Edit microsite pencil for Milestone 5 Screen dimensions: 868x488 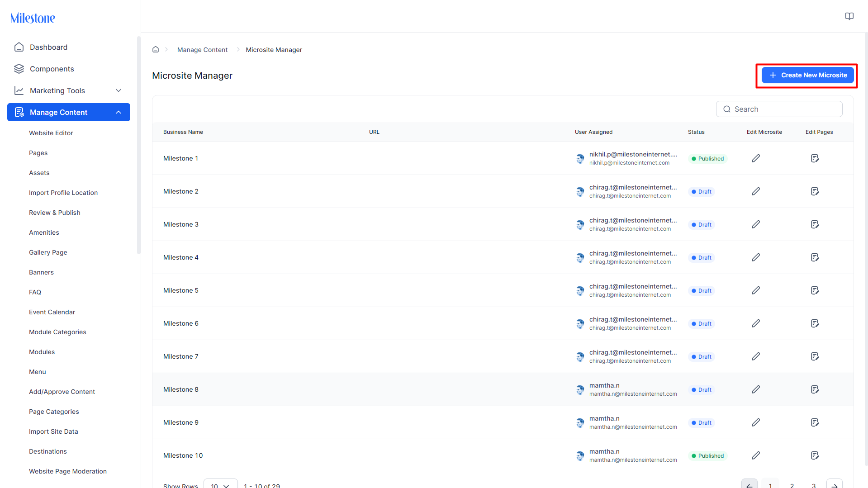[756, 290]
